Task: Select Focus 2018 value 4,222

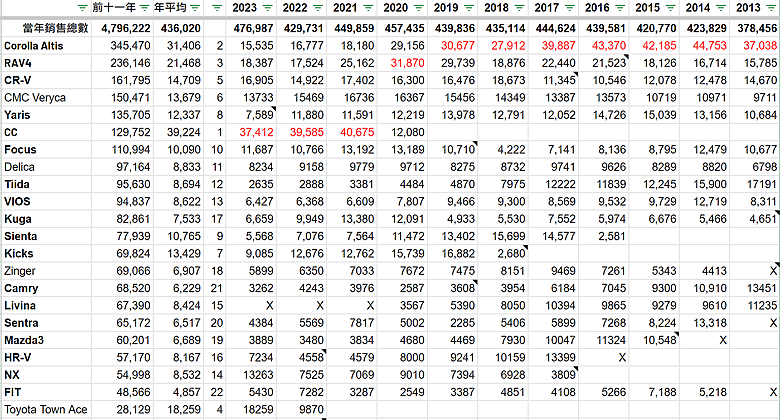Action: tap(511, 150)
